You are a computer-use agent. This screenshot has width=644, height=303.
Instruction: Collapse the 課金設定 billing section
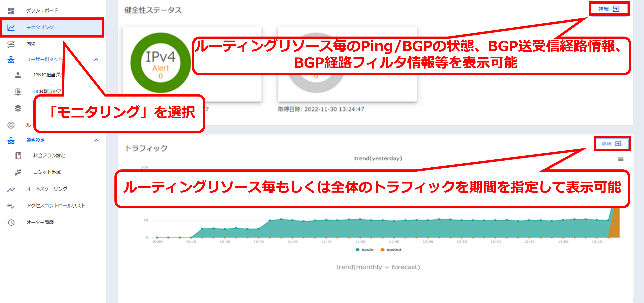pyautogui.click(x=96, y=140)
